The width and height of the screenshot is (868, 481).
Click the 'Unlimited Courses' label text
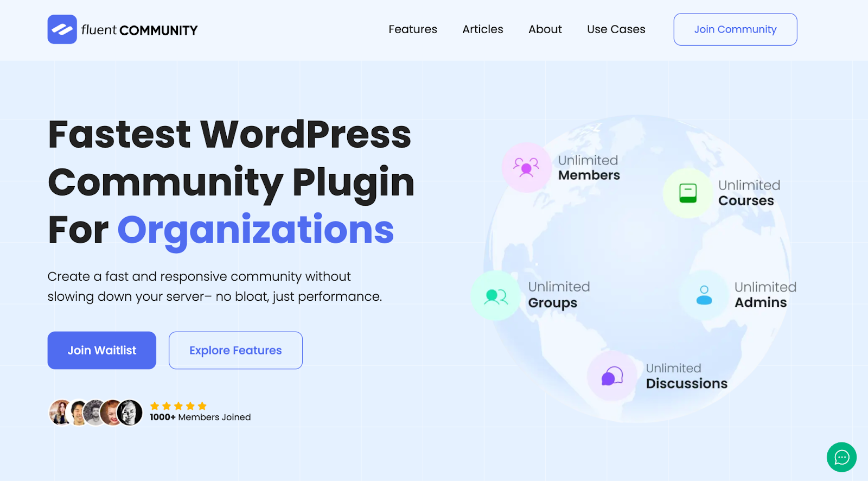click(749, 193)
